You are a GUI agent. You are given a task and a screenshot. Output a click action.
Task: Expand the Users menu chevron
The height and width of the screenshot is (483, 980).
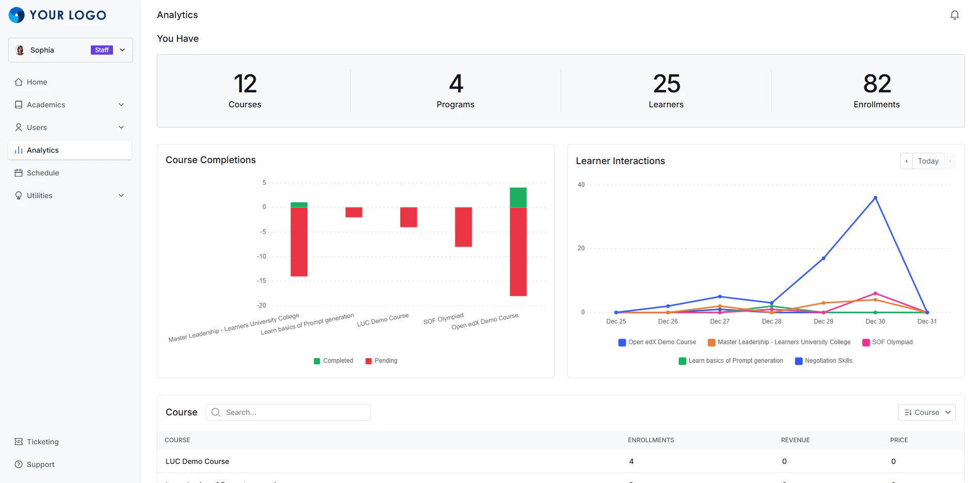click(x=121, y=127)
